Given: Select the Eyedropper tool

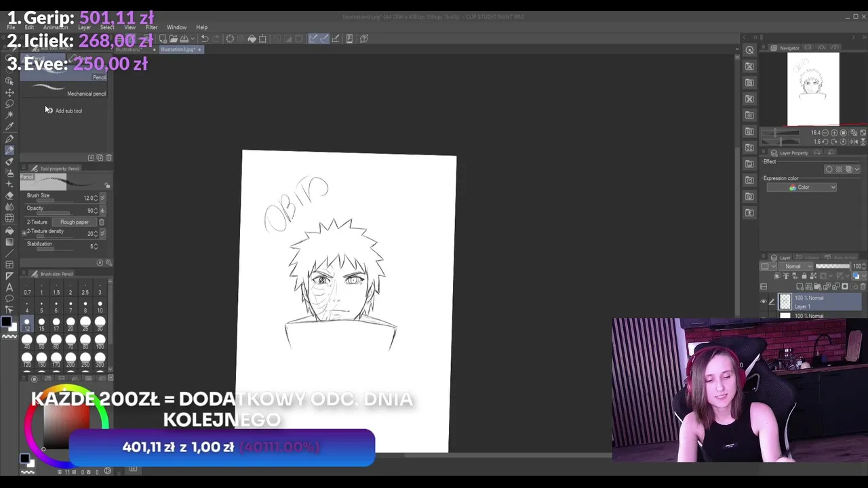Looking at the screenshot, I should 9,127.
